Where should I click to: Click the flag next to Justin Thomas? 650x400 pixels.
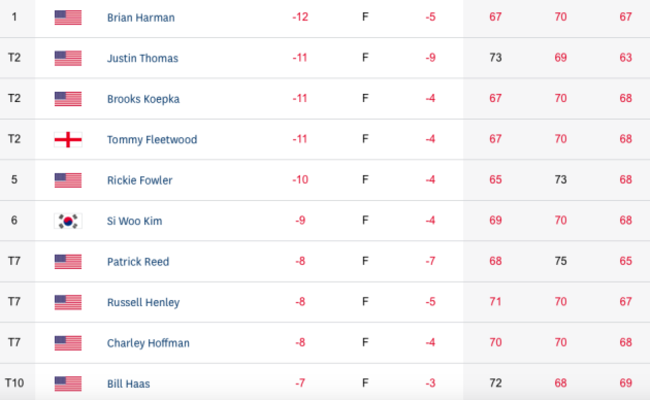[68, 58]
